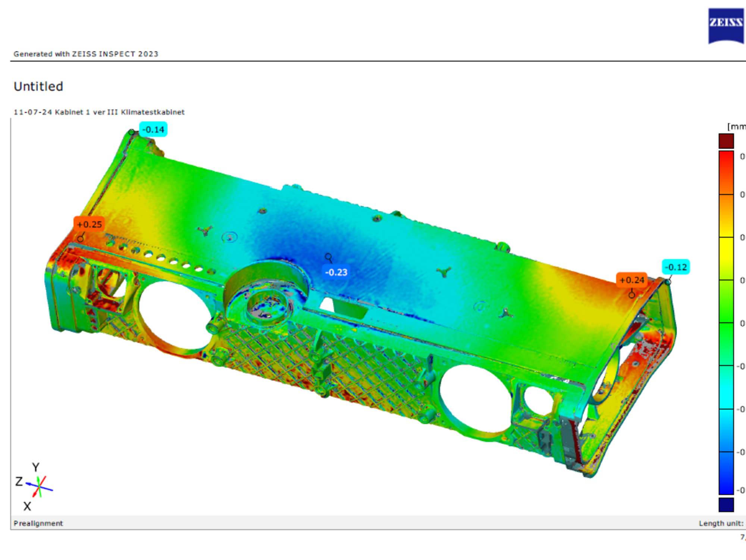Click the yellow band of the color legend

click(726, 258)
